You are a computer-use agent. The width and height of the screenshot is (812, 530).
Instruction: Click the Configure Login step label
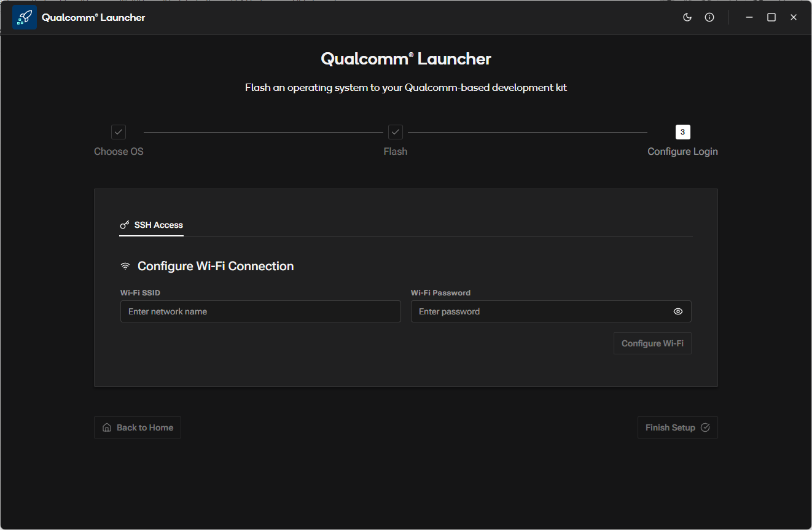point(682,152)
